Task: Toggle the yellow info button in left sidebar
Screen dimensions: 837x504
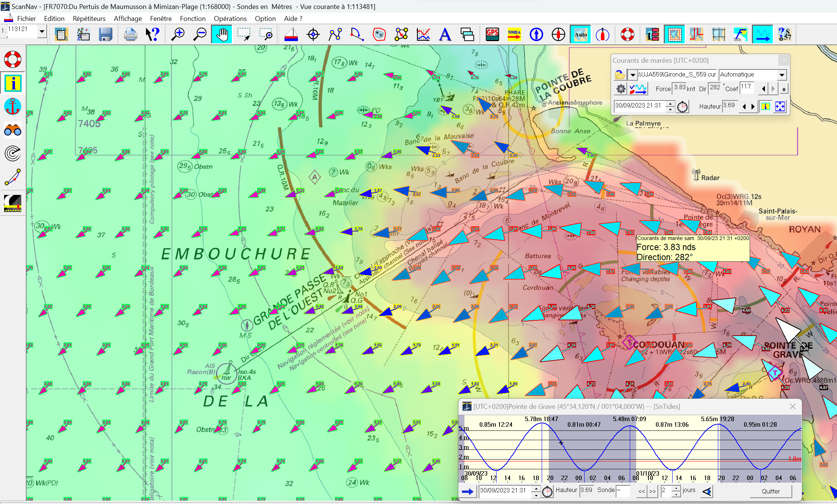Action: (13, 83)
